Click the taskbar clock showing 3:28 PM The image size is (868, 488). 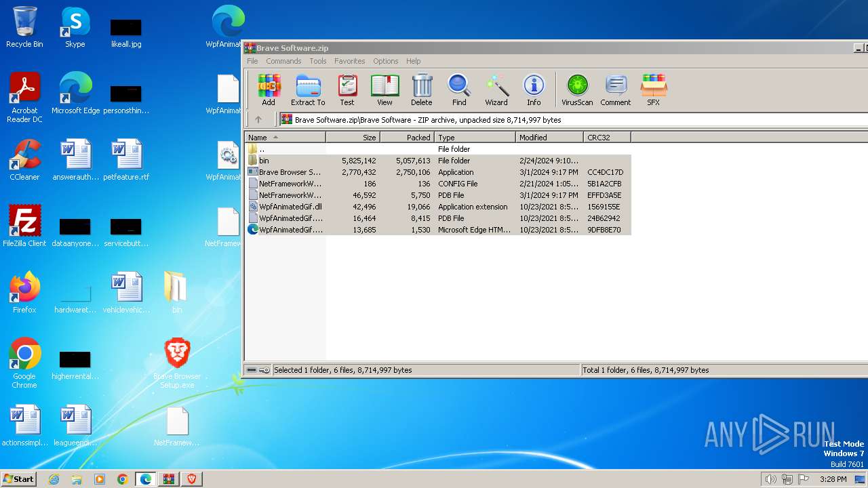(833, 479)
